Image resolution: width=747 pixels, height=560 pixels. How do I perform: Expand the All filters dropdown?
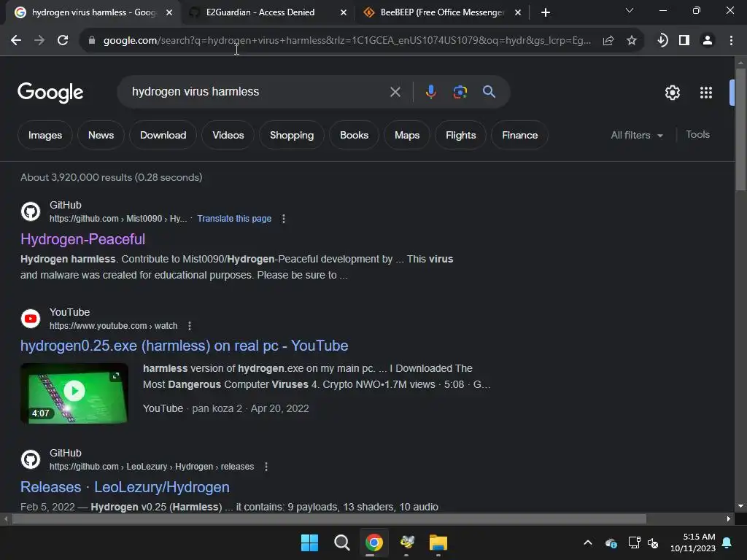point(637,135)
